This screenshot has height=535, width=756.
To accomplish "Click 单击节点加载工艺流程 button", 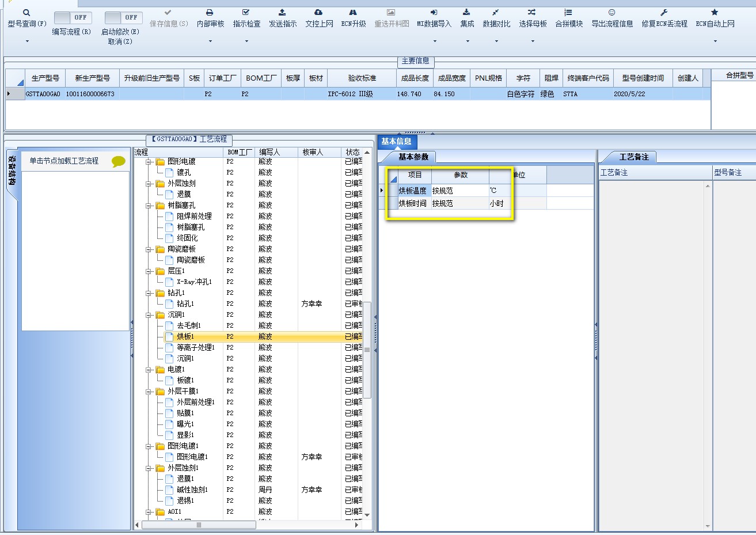I will (64, 161).
